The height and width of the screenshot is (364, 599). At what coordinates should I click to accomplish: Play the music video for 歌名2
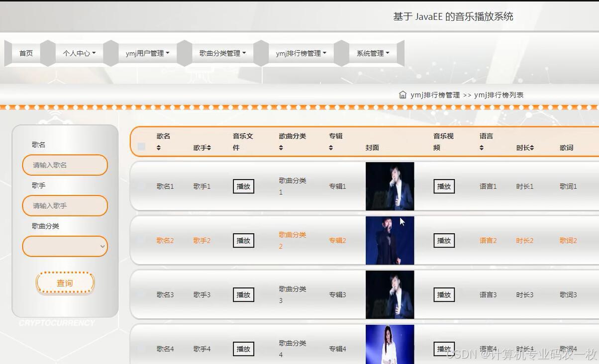[444, 241]
